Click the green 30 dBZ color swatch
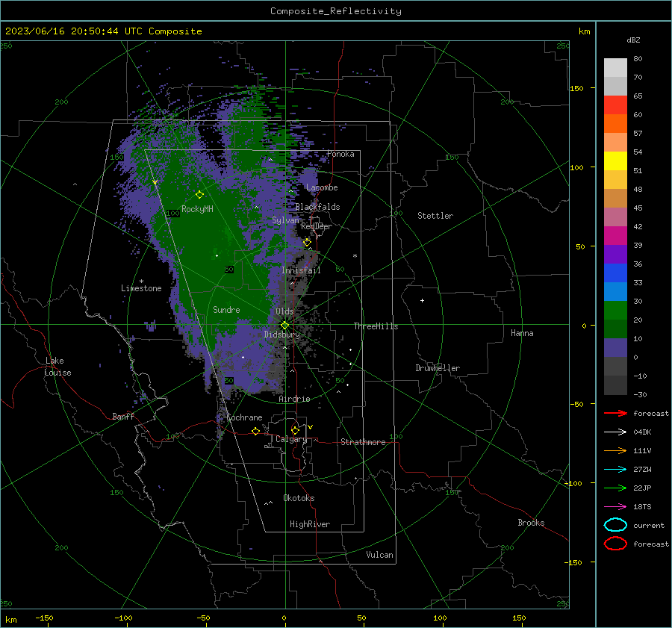 (x=615, y=310)
